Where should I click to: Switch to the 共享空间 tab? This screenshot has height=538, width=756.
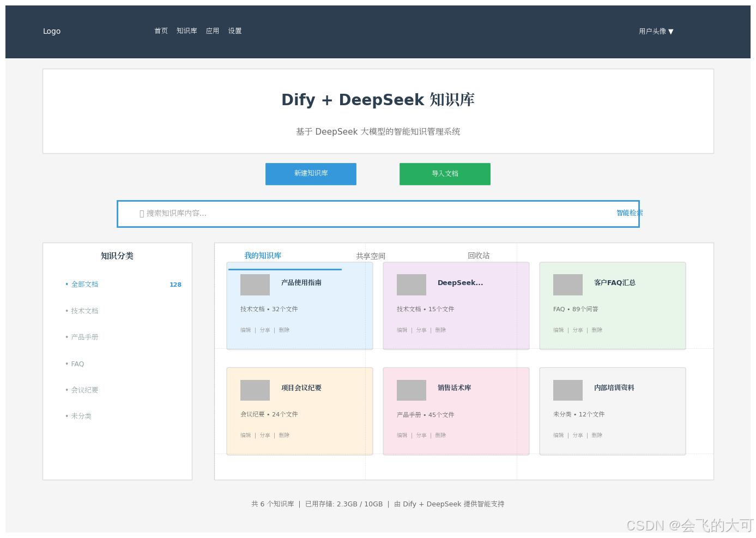(371, 256)
